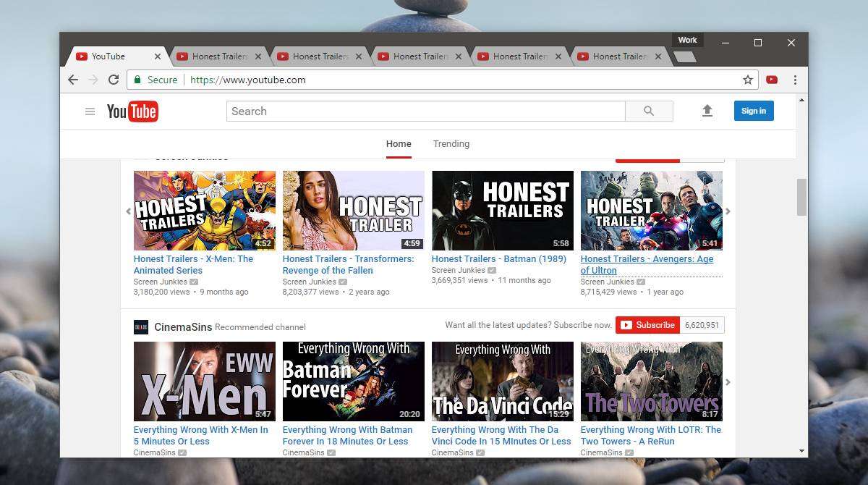The height and width of the screenshot is (485, 868).
Task: Open CinemaSins channel name link
Action: [x=183, y=326]
